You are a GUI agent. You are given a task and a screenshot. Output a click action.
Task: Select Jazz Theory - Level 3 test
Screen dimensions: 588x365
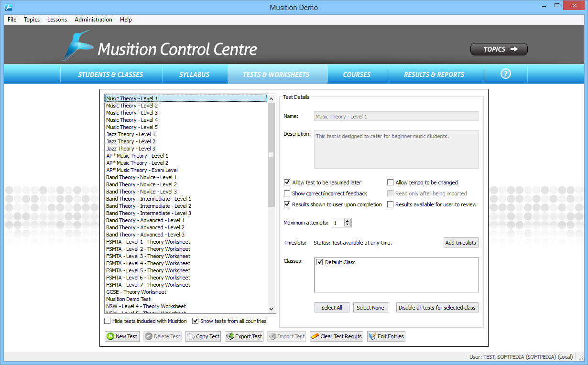coord(186,149)
